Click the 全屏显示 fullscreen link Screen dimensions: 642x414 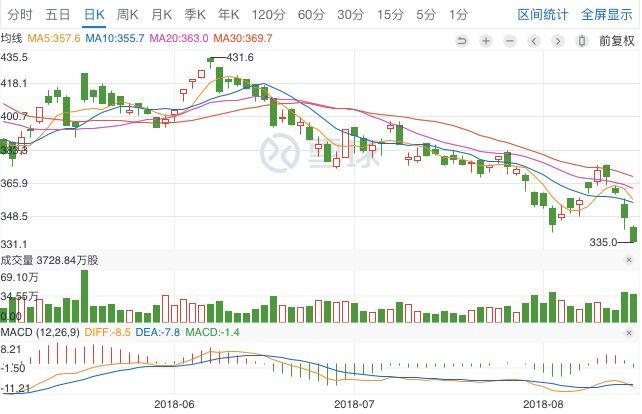coord(607,15)
